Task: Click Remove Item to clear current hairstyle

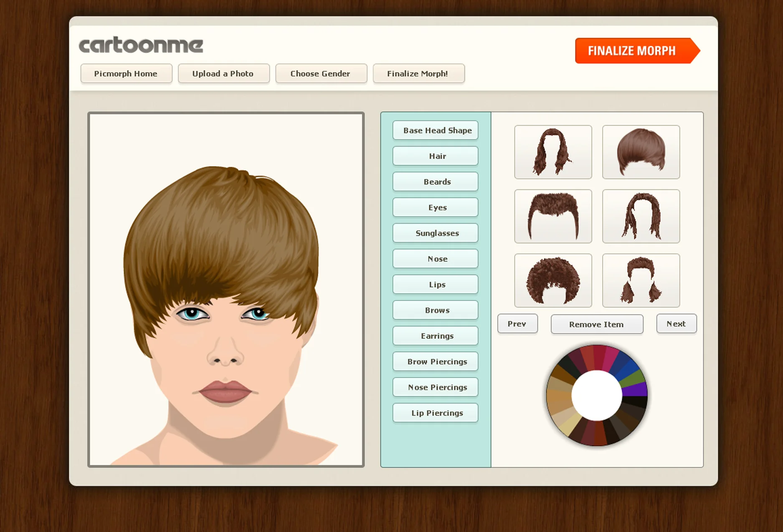Action: click(597, 324)
